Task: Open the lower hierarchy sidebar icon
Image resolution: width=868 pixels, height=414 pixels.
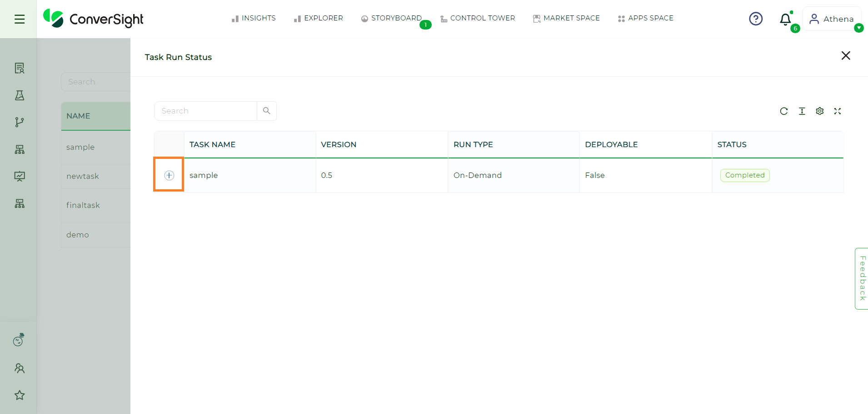Action: coord(19,203)
